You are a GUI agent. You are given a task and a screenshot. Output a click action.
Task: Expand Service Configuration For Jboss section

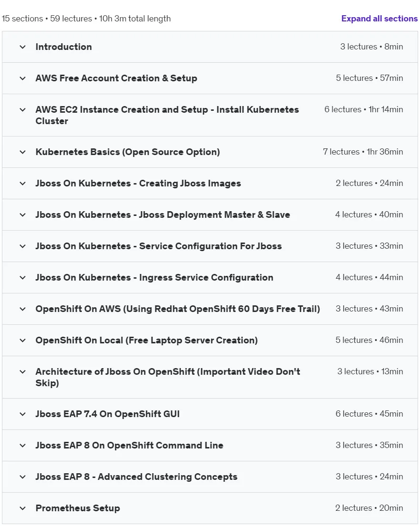tap(210, 246)
